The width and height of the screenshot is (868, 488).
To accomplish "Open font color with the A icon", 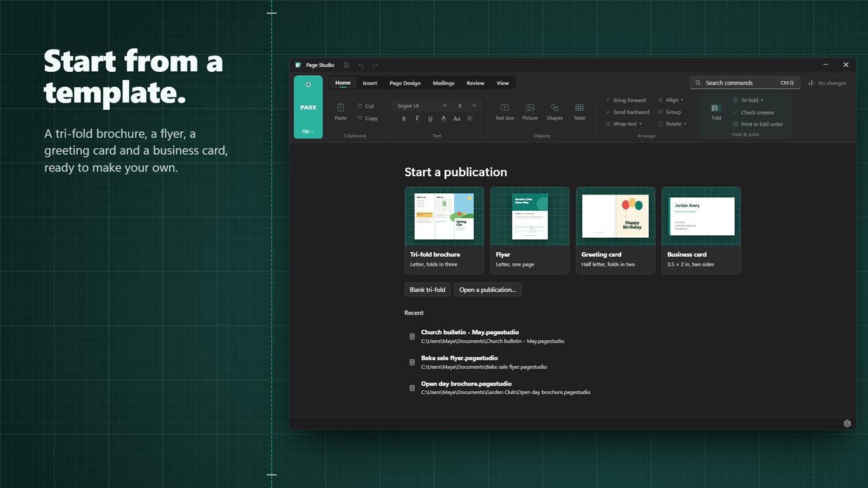I will click(443, 119).
